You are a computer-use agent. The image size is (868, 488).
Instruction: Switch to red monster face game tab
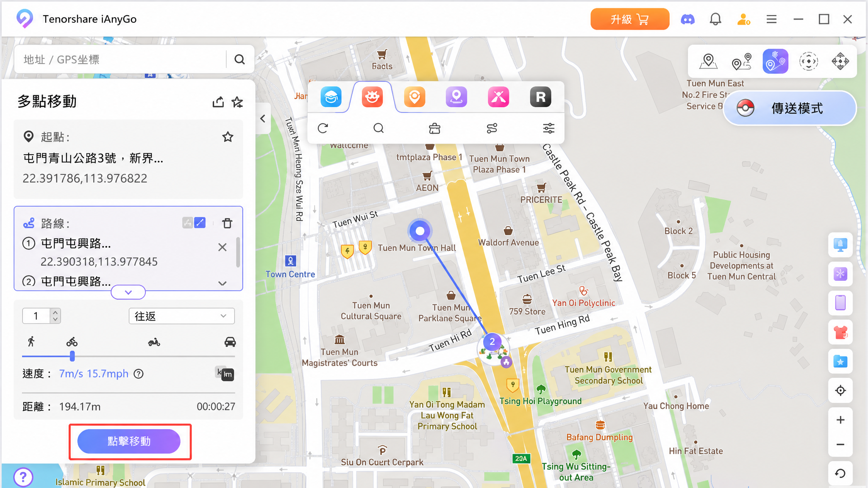click(x=372, y=97)
